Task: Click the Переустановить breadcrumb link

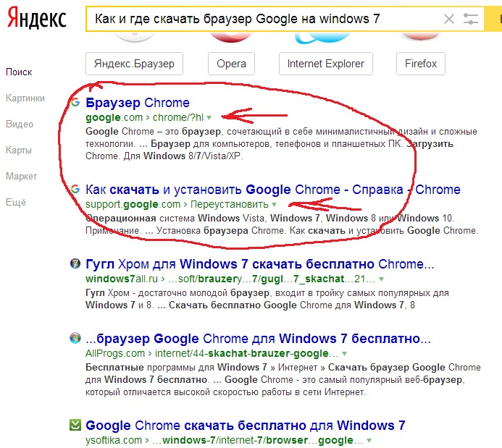Action: coord(230,204)
